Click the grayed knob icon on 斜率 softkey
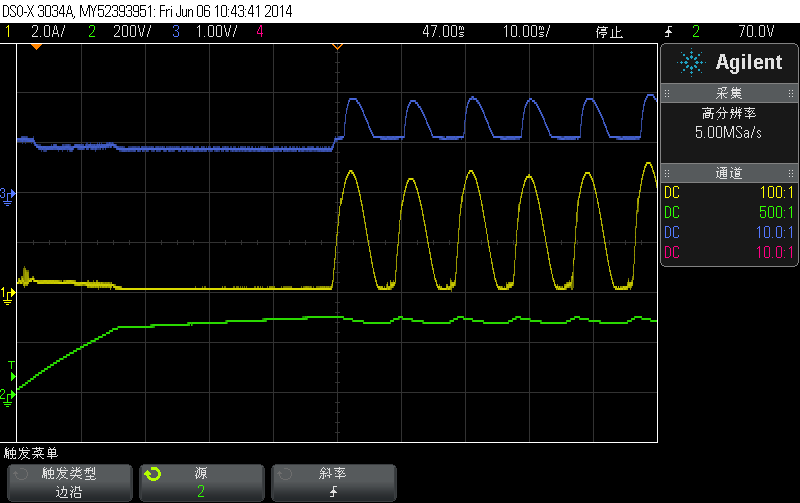Screen dimensions: 800x503 [x=285, y=474]
